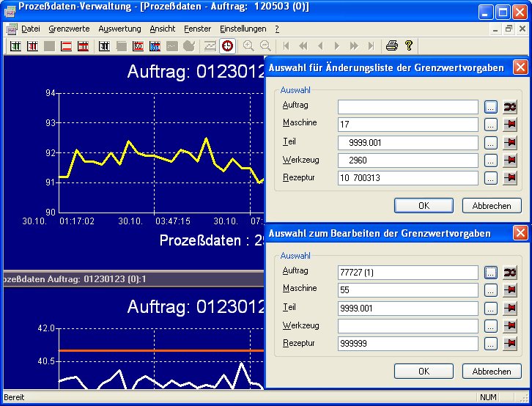Image resolution: width=532 pixels, height=406 pixels.
Task: Open the Grenzwerte menu
Action: [69, 29]
